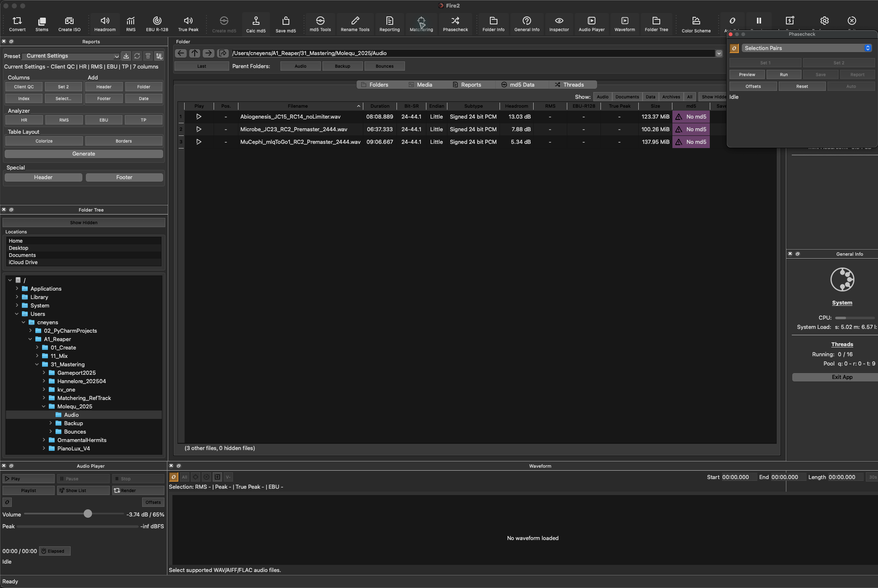
Task: Play Microbe_JC23_RC2_Premaster_2444.wav from its row
Action: coord(198,129)
